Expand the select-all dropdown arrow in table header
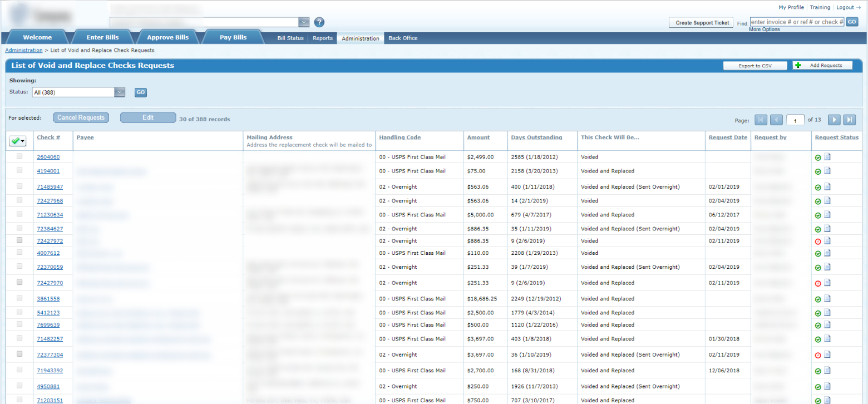Screen dimensions: 868x404 pyautogui.click(x=23, y=141)
